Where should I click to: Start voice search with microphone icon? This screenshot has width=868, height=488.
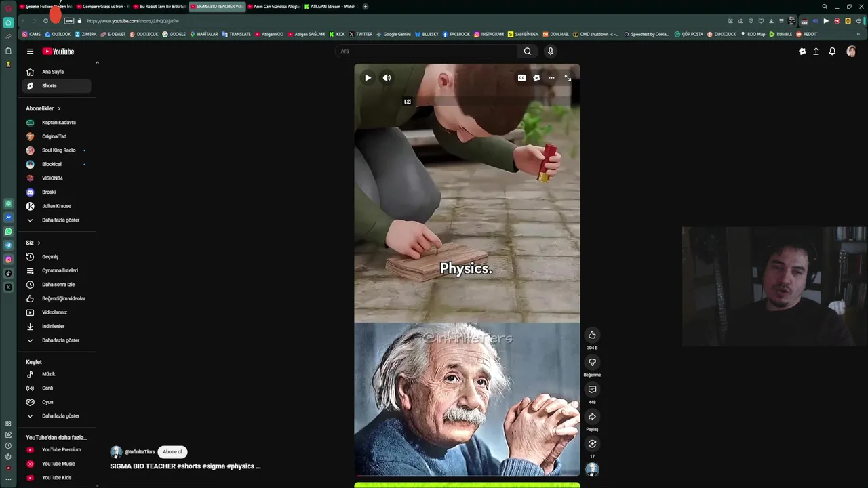(551, 52)
